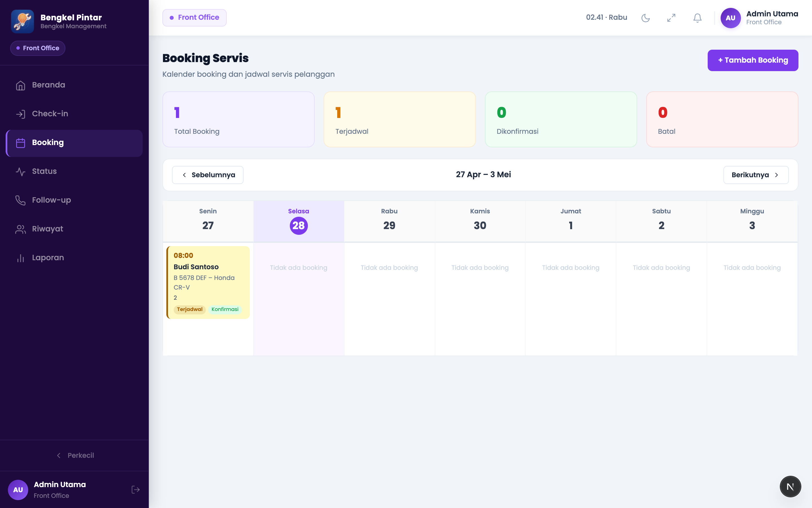The height and width of the screenshot is (508, 812).
Task: Open the Status page in sidebar
Action: point(74,171)
